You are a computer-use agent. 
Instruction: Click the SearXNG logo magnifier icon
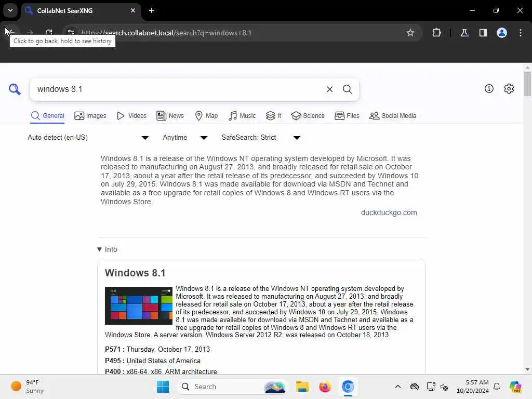pyautogui.click(x=15, y=89)
